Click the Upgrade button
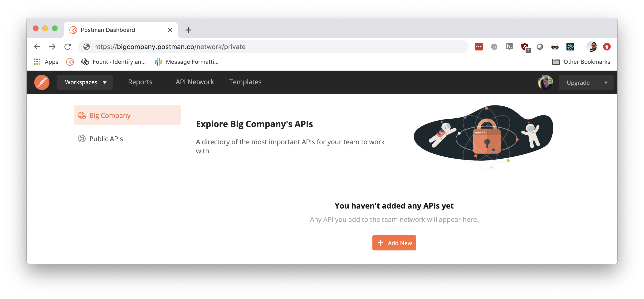Viewport: 644px width, 299px height. pos(578,83)
